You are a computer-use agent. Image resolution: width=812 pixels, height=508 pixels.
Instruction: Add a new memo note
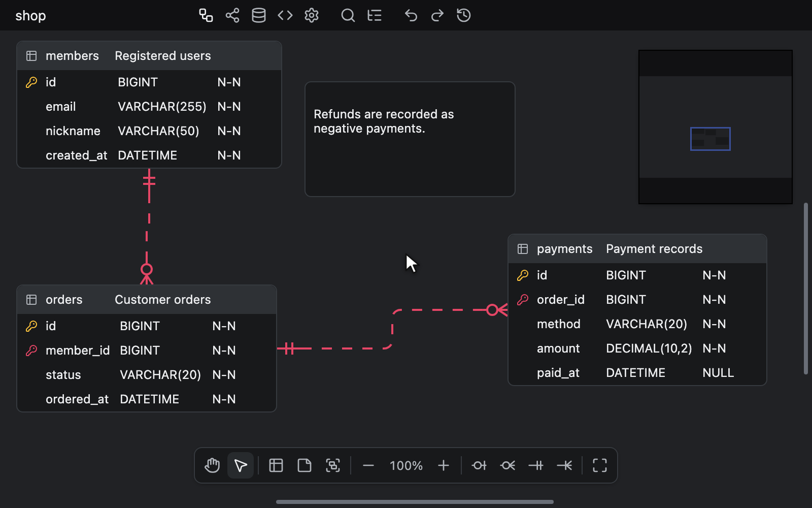click(x=304, y=465)
